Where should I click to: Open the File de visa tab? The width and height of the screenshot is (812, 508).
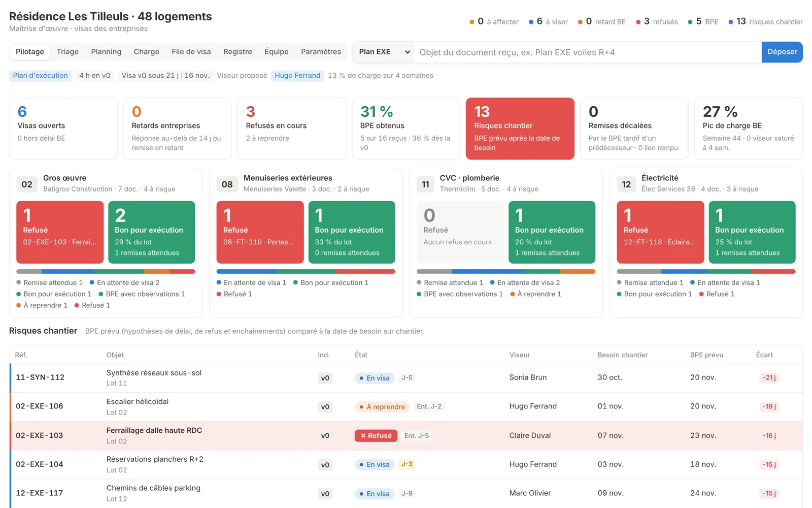pyautogui.click(x=191, y=52)
